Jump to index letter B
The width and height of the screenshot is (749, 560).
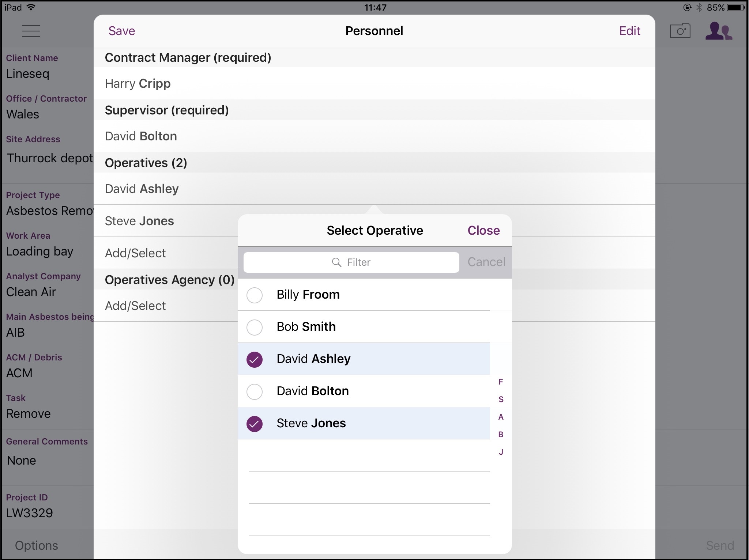coord(501,435)
